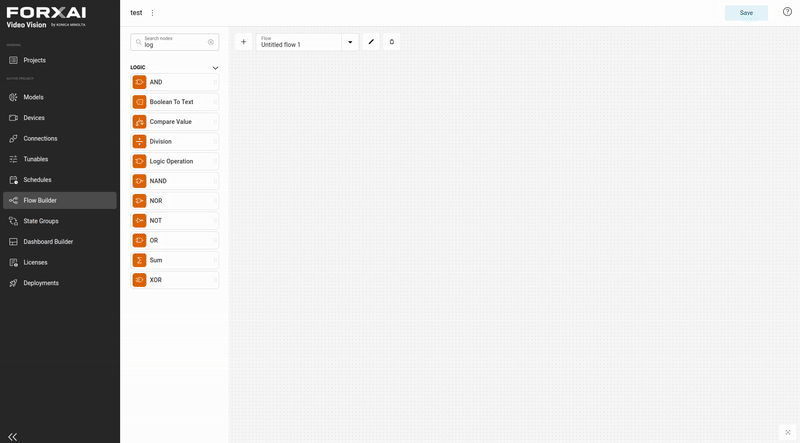Click the Save button
This screenshot has width=800, height=443.
coord(746,13)
